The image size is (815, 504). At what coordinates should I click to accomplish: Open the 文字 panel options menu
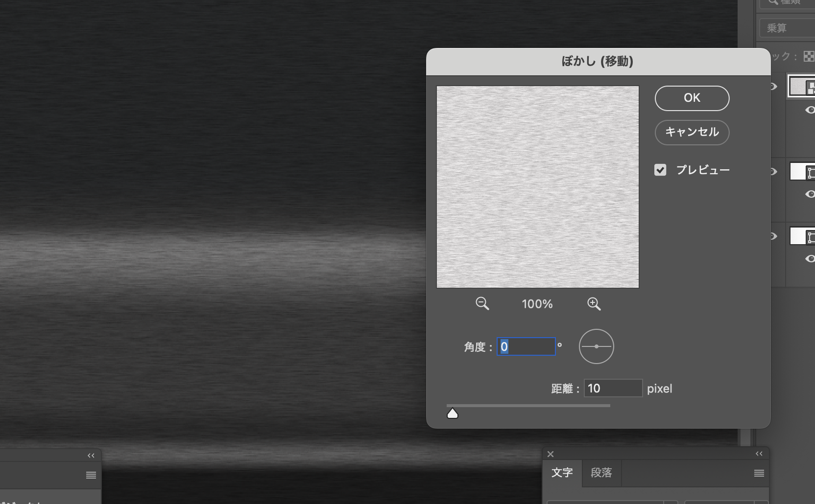pos(759,473)
